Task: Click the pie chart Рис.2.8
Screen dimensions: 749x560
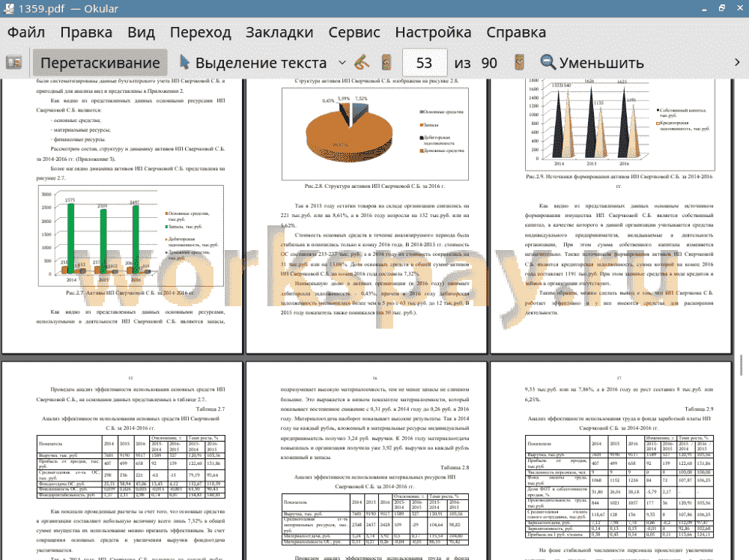Action: [x=375, y=134]
